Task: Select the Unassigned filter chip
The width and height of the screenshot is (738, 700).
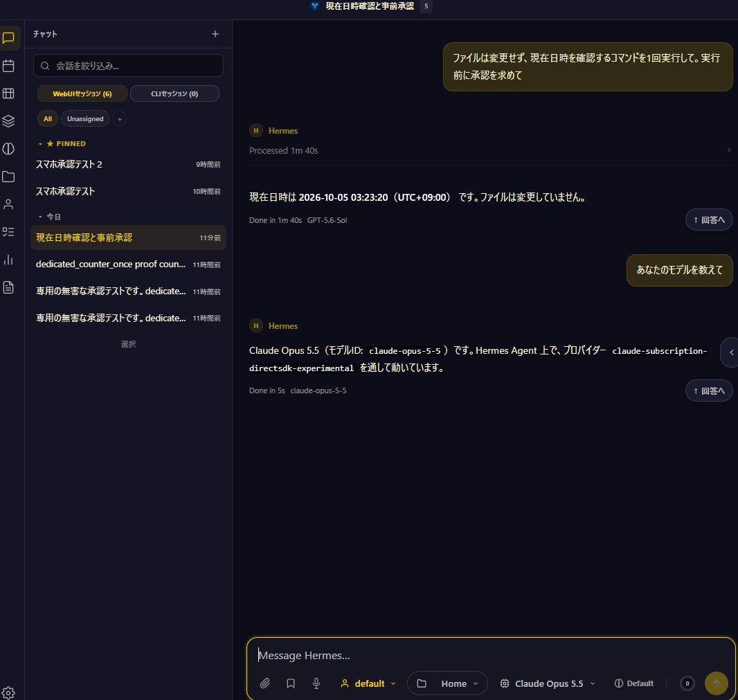Action: 85,119
